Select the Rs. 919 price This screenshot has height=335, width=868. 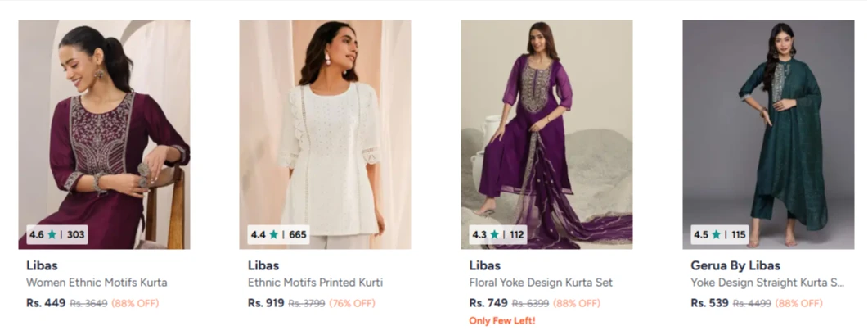click(266, 303)
